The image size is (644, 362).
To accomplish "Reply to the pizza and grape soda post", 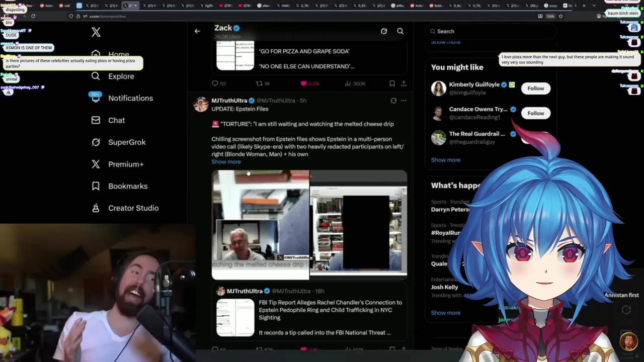I will pos(215,83).
